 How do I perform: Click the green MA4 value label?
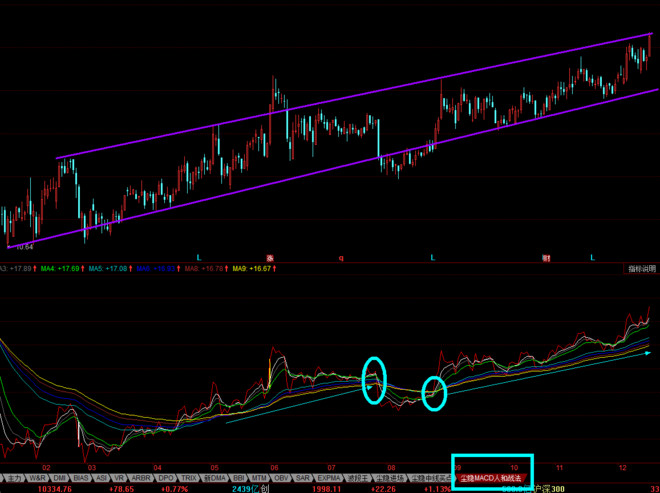pyautogui.click(x=62, y=269)
